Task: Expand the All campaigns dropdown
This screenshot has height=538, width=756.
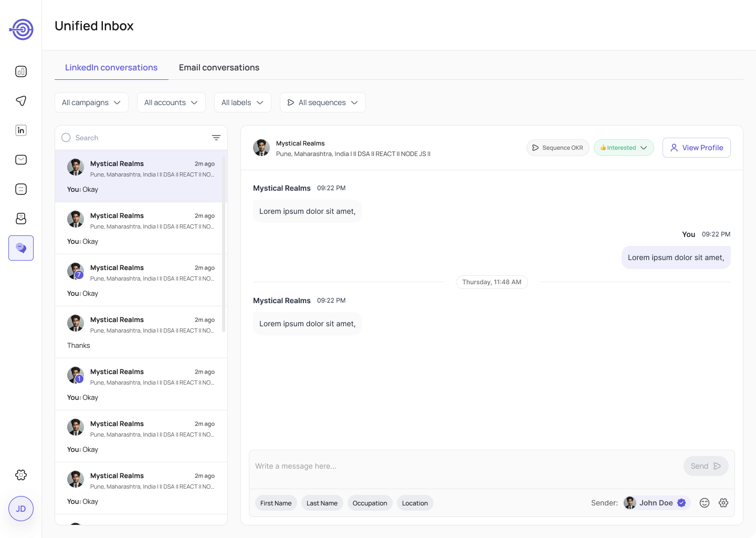Action: (x=91, y=102)
